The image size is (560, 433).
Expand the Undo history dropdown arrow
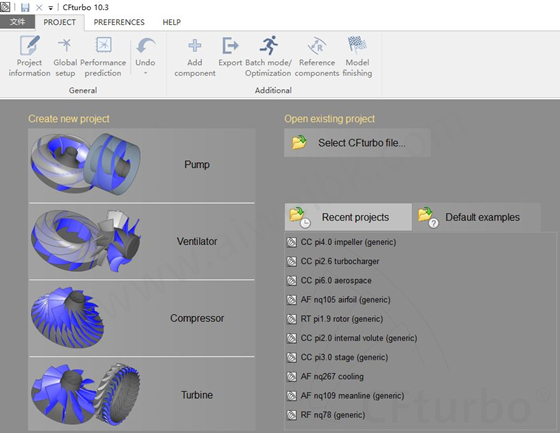[x=145, y=73]
